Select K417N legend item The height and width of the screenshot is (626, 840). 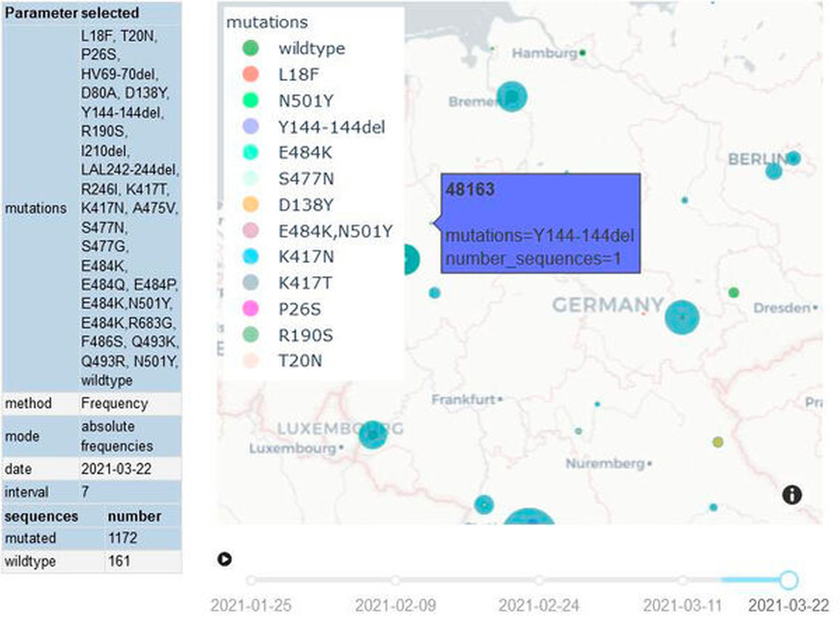pos(305,257)
